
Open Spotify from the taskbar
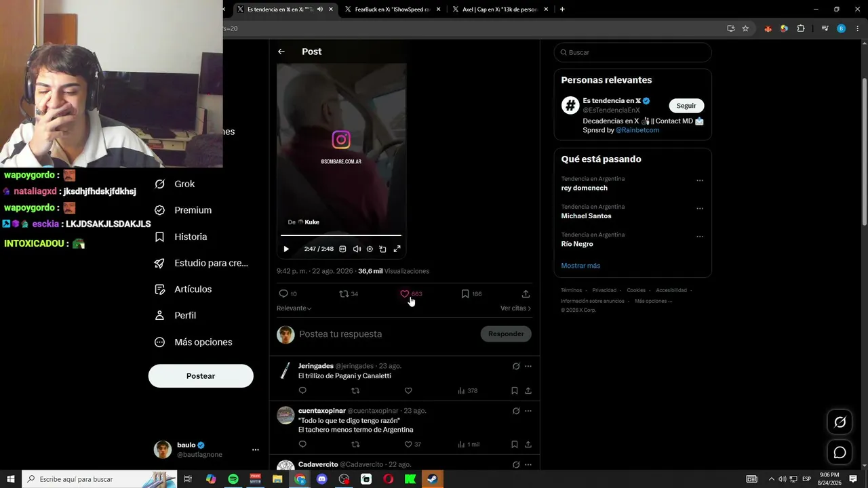tap(233, 479)
